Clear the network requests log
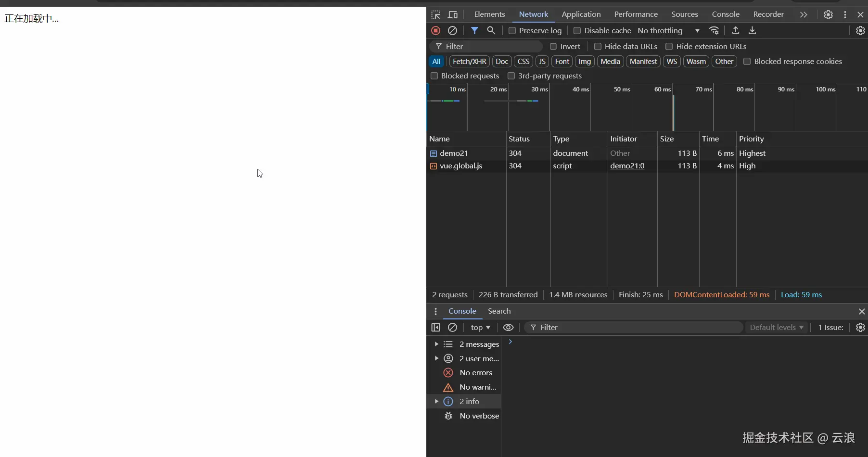Screen dimensions: 868x457 pyautogui.click(x=452, y=30)
